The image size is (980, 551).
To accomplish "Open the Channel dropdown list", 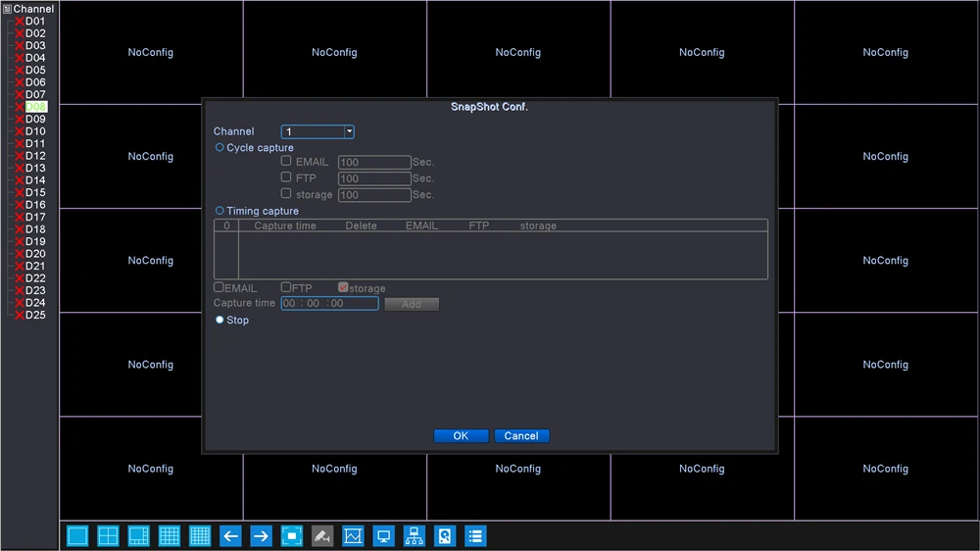I will (x=318, y=131).
